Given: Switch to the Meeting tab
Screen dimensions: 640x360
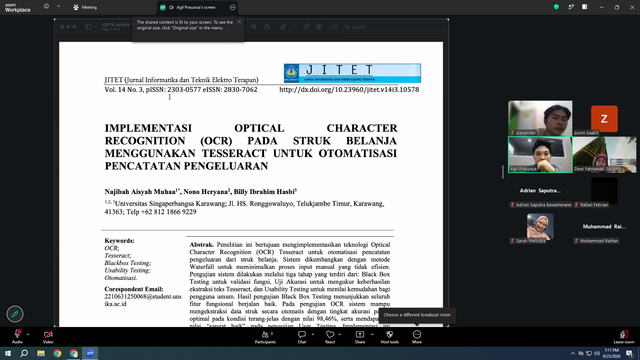Looking at the screenshot, I should point(85,7).
